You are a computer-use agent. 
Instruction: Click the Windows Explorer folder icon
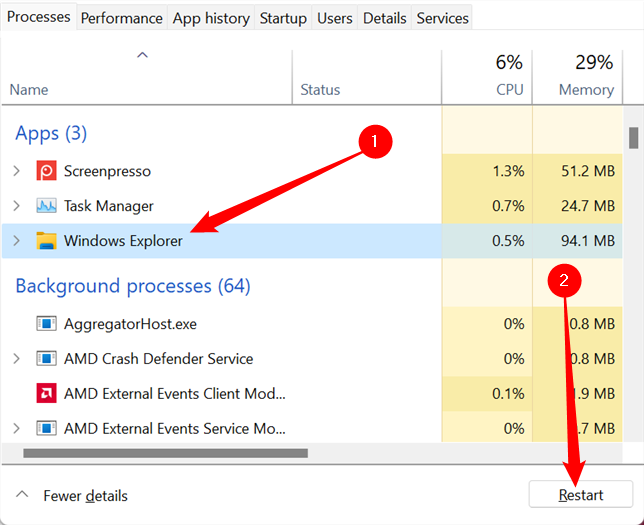tap(46, 241)
